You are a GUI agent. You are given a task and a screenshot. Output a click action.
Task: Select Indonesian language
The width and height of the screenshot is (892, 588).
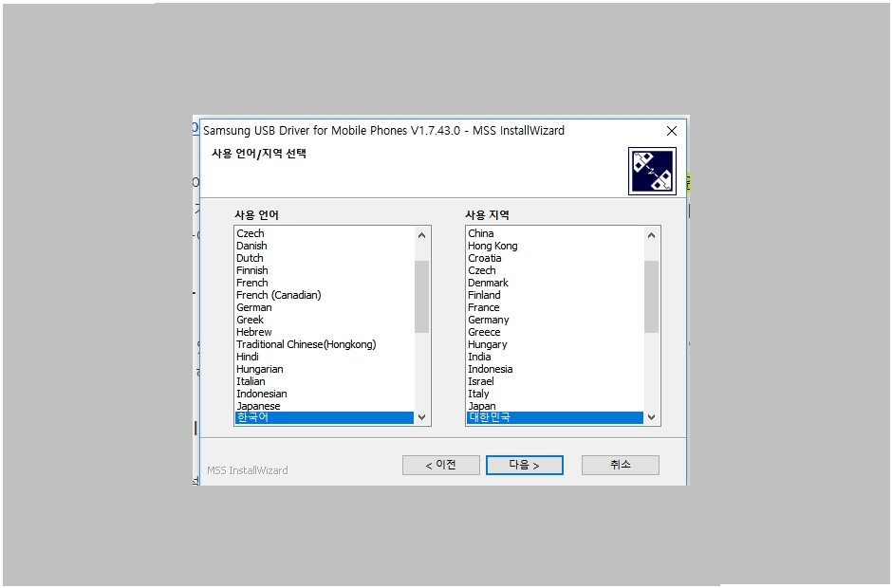325,394
